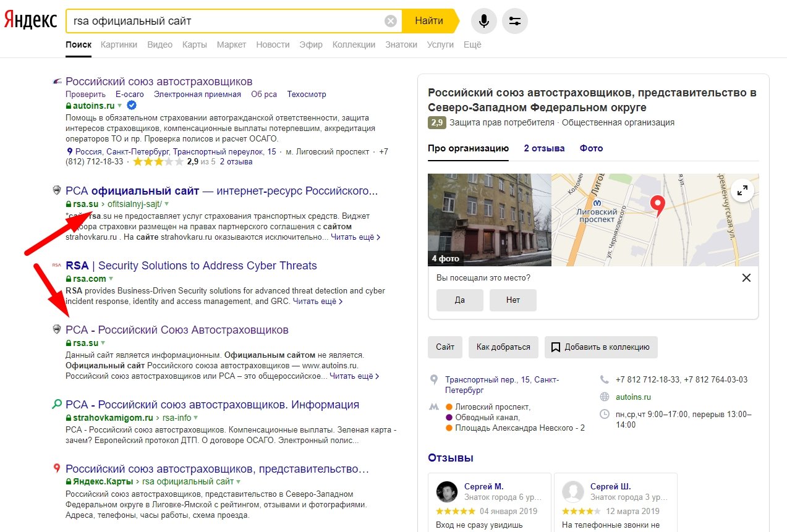Click the red location pin on the map

tap(657, 206)
